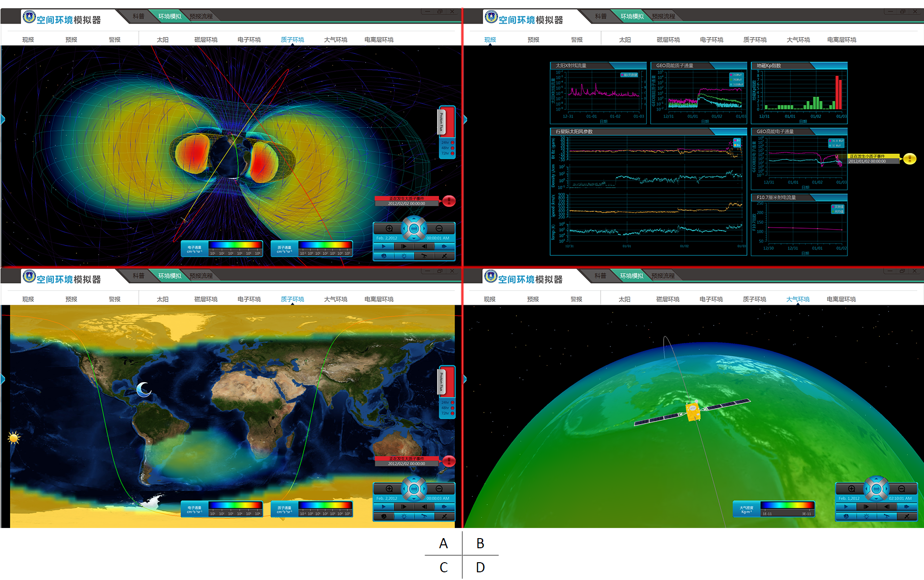The height and width of the screenshot is (580, 924).
Task: Click center of navigation pad in window A
Action: pyautogui.click(x=414, y=229)
